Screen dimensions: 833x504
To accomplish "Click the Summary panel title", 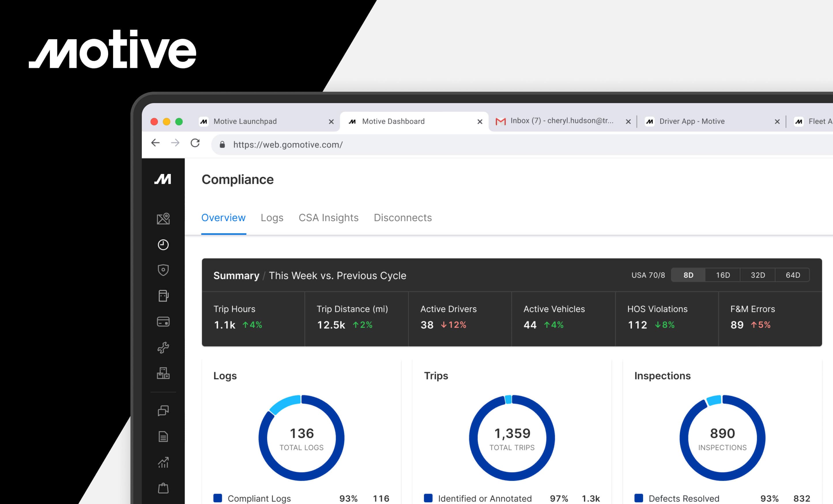I will tap(236, 275).
